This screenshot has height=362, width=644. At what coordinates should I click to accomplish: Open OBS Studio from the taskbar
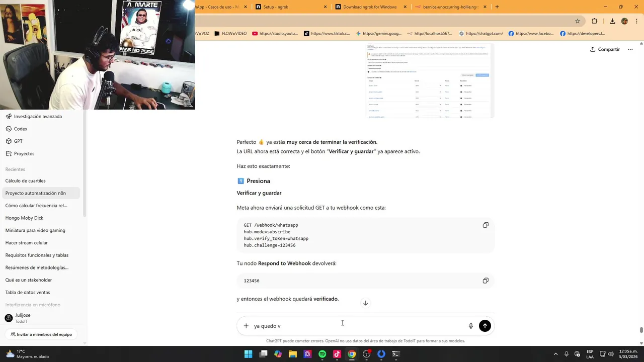pos(367,354)
